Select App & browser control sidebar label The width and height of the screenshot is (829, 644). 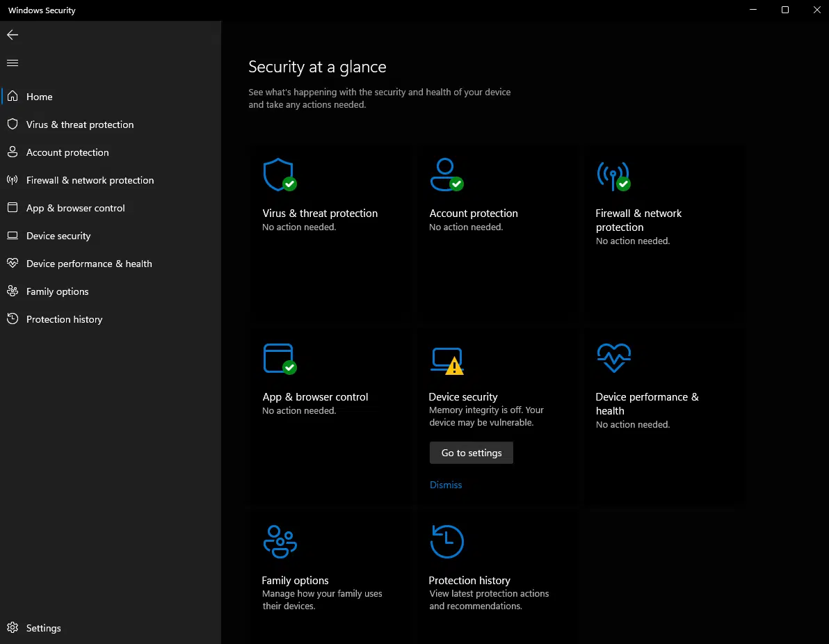pyautogui.click(x=76, y=209)
